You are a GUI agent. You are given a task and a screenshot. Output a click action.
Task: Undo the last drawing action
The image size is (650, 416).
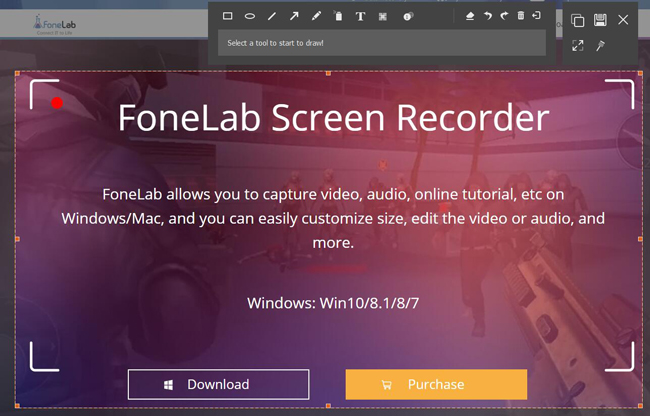tap(488, 16)
